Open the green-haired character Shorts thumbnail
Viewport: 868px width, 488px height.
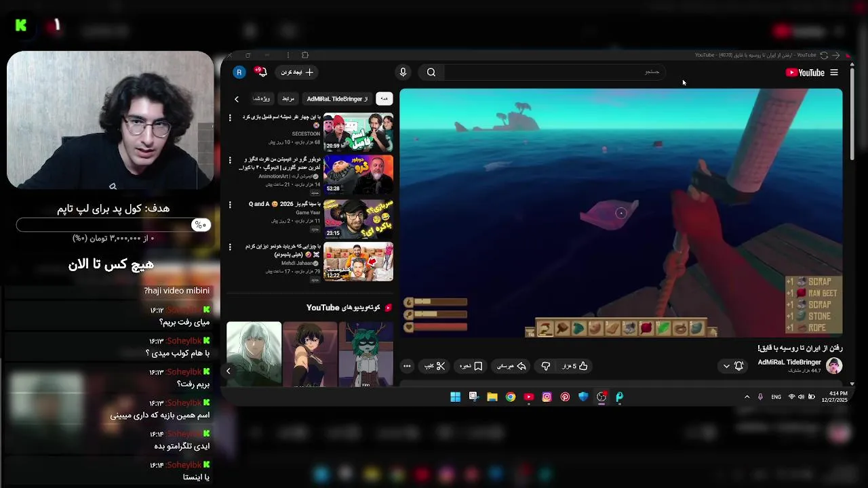click(366, 354)
